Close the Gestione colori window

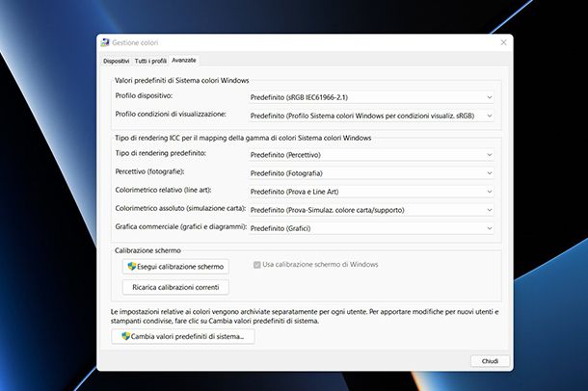click(503, 42)
